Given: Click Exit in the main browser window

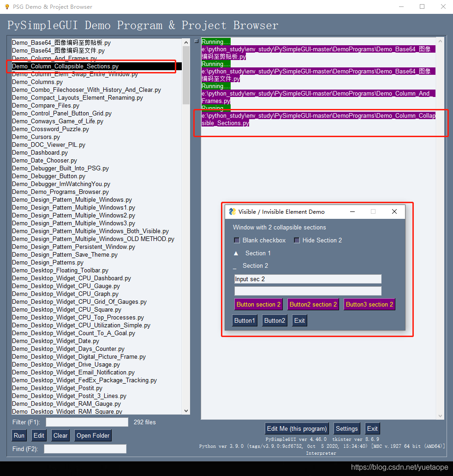Looking at the screenshot, I should tap(372, 428).
